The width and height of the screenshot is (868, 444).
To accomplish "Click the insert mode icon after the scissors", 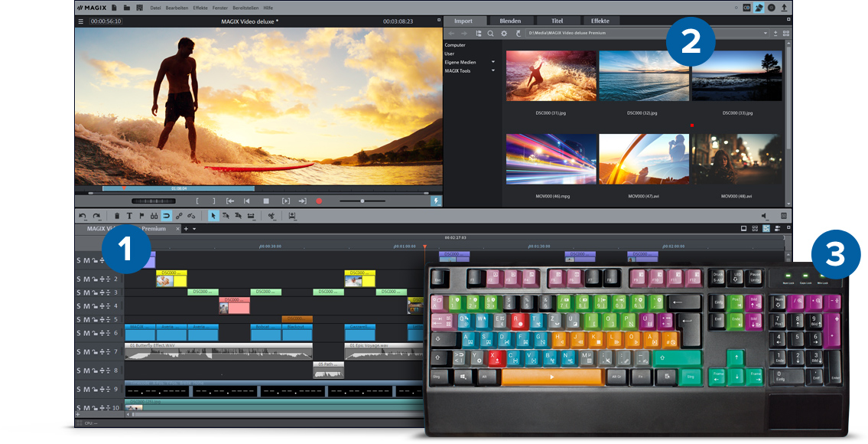I will point(291,216).
